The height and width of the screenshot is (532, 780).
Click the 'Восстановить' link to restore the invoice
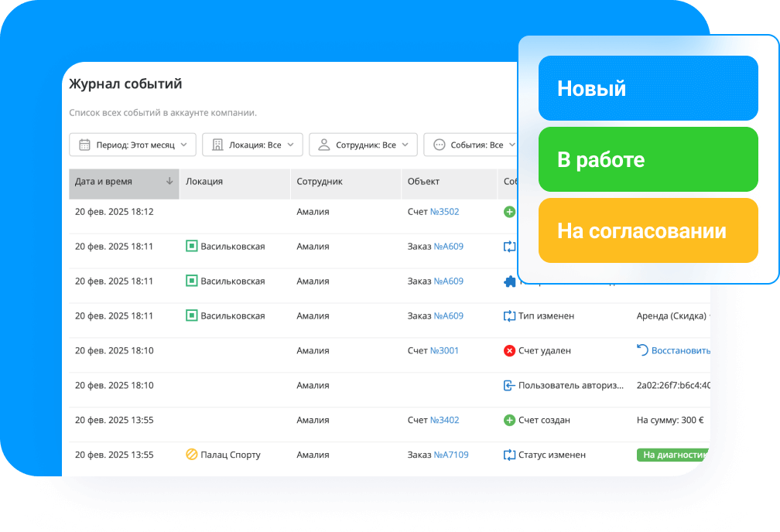tap(681, 350)
